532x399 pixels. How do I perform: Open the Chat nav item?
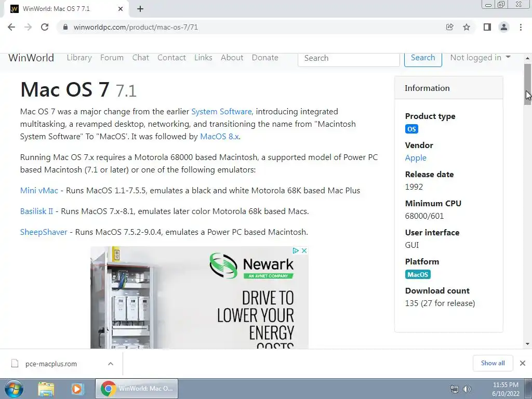click(x=140, y=58)
